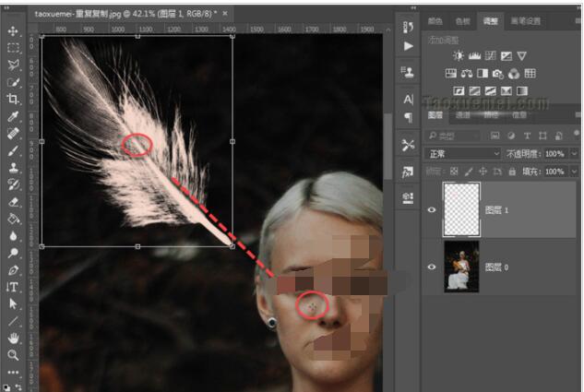Select the Move tool
584x392 pixels.
click(13, 31)
